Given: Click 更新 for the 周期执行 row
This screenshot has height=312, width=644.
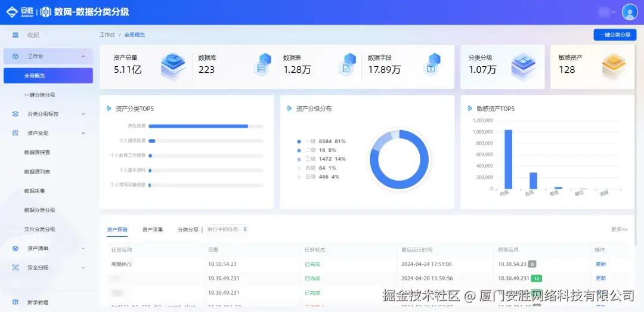Looking at the screenshot, I should (600, 264).
